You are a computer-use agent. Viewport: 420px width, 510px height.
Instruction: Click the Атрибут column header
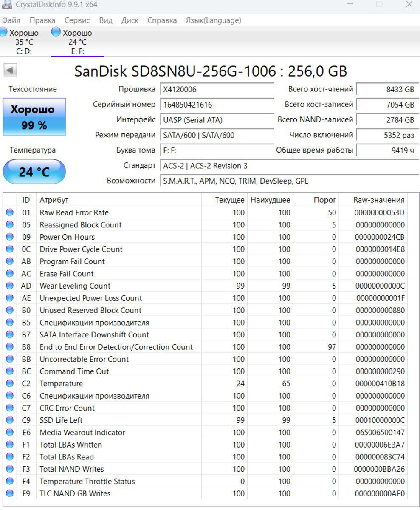(119, 200)
